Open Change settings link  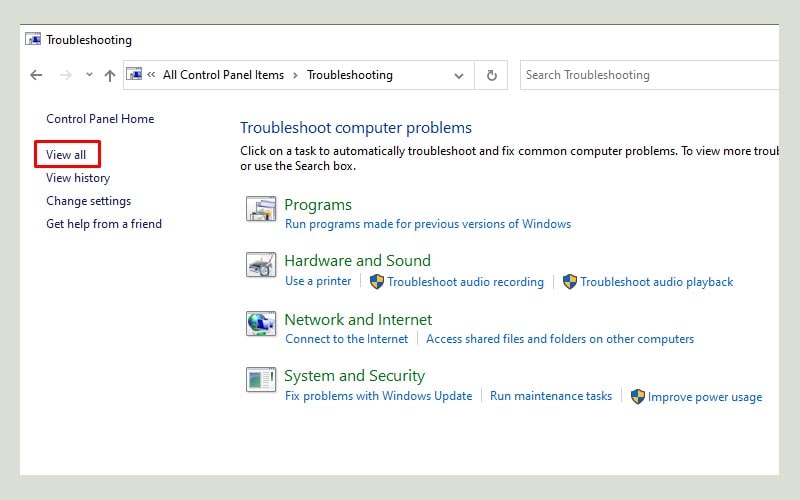89,201
